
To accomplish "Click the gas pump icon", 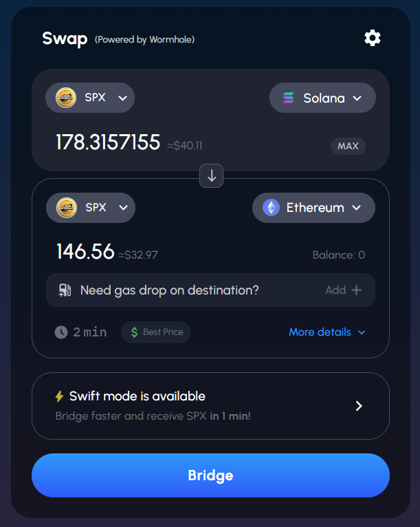I will pos(65,290).
